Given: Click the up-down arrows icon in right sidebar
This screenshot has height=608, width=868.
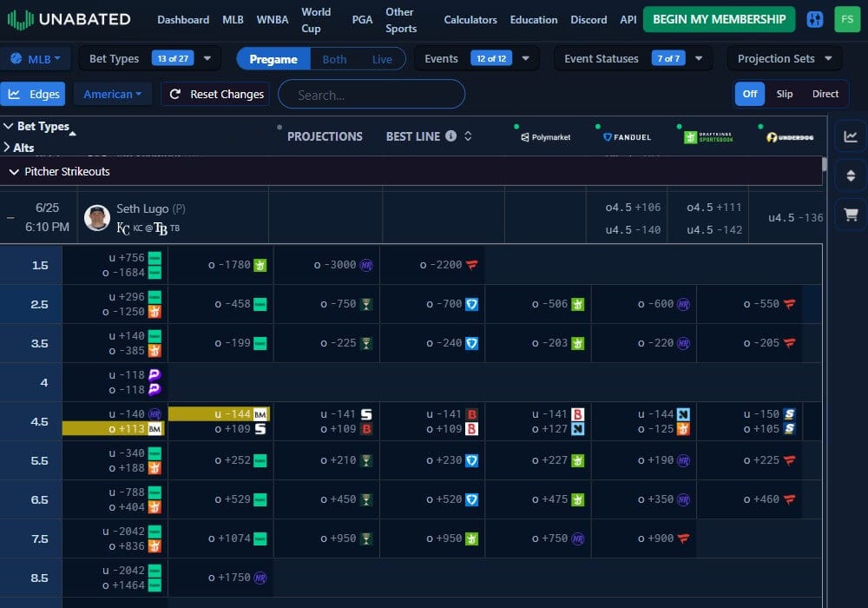Looking at the screenshot, I should pyautogui.click(x=851, y=175).
